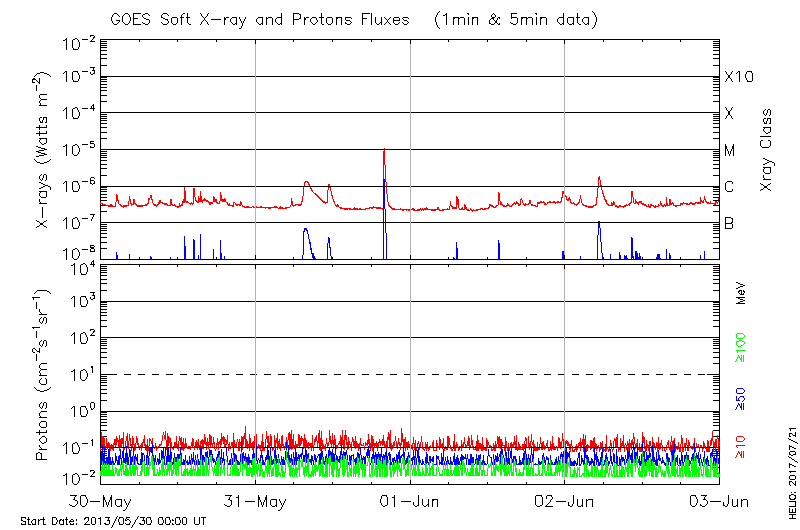Image resolution: width=800 pixels, height=530 pixels.
Task: Click the red ≥10 legend label
Action: point(741,447)
